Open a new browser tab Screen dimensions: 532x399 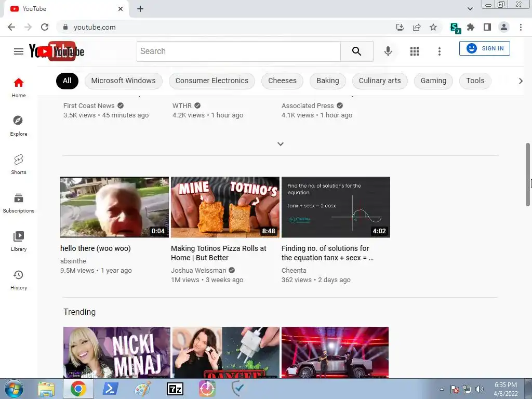[x=140, y=9]
